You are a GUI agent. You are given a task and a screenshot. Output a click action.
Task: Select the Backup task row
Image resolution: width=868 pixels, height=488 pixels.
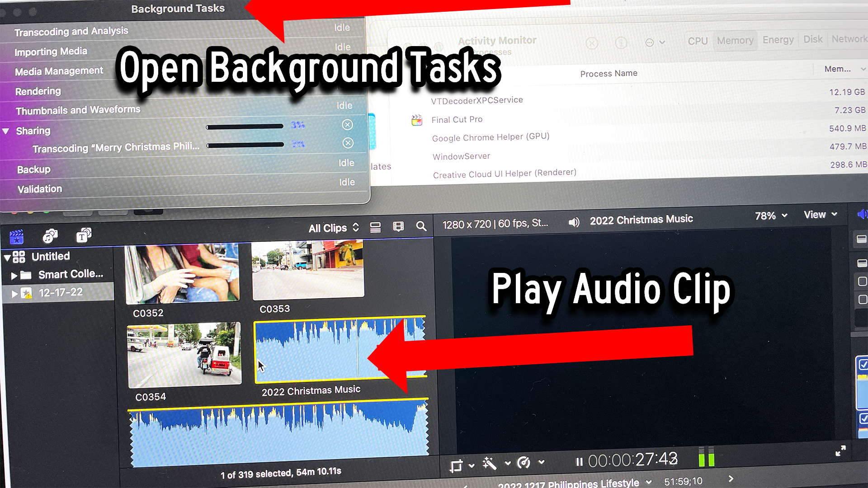pos(184,167)
